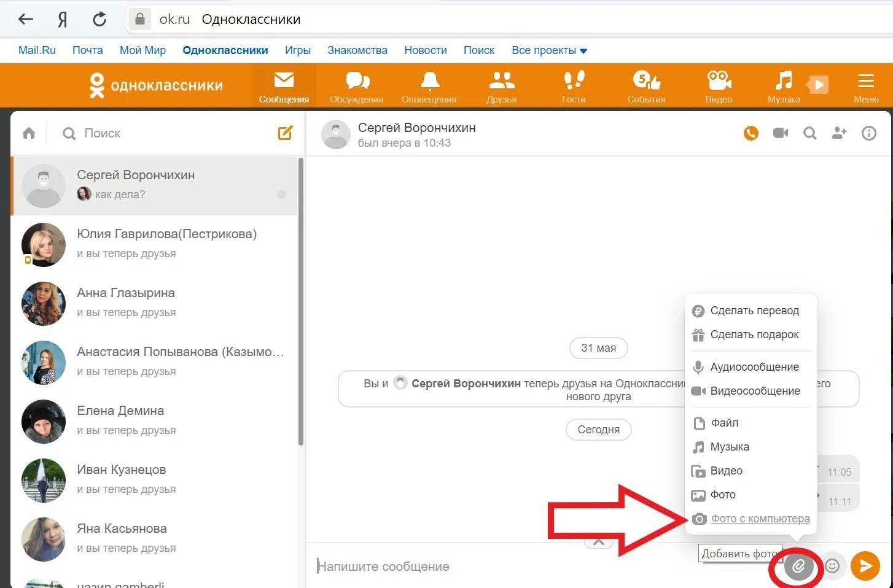Image resolution: width=893 pixels, height=588 pixels.
Task: Add a participant with the person-plus icon
Action: point(840,133)
